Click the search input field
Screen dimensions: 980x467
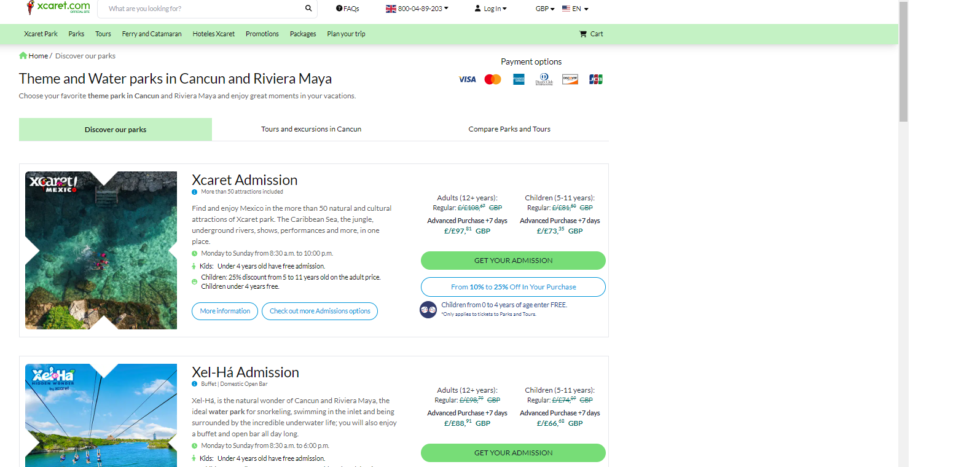pyautogui.click(x=201, y=9)
